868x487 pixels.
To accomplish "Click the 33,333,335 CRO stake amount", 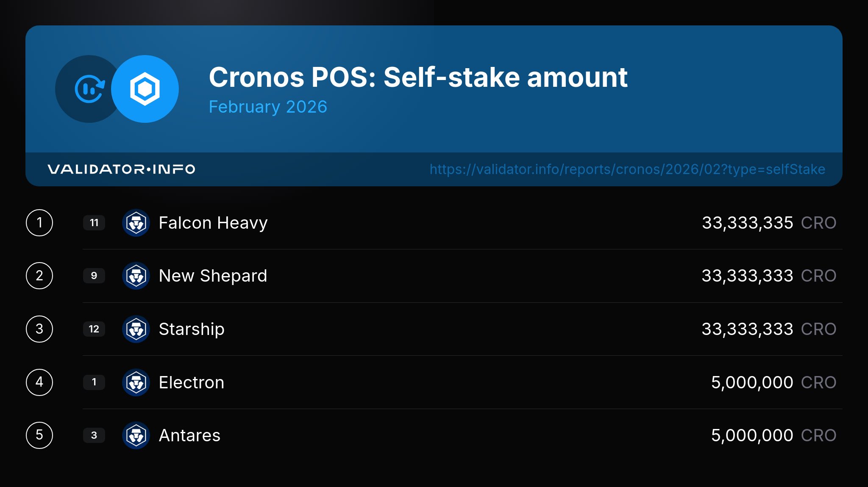I will point(768,223).
